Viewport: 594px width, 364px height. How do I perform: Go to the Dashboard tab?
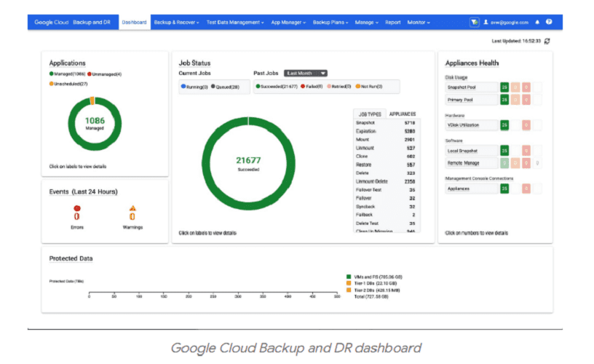[x=134, y=23]
